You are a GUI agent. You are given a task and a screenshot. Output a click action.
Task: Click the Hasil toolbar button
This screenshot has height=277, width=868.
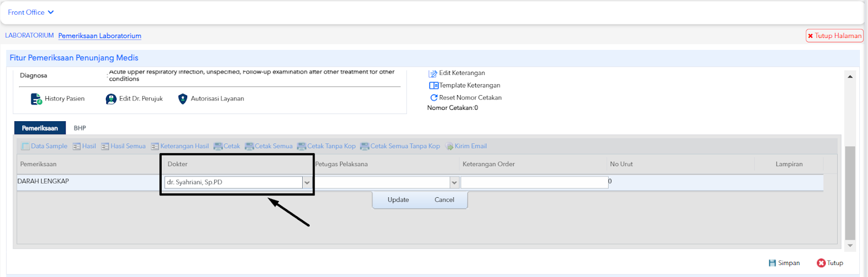tap(84, 146)
